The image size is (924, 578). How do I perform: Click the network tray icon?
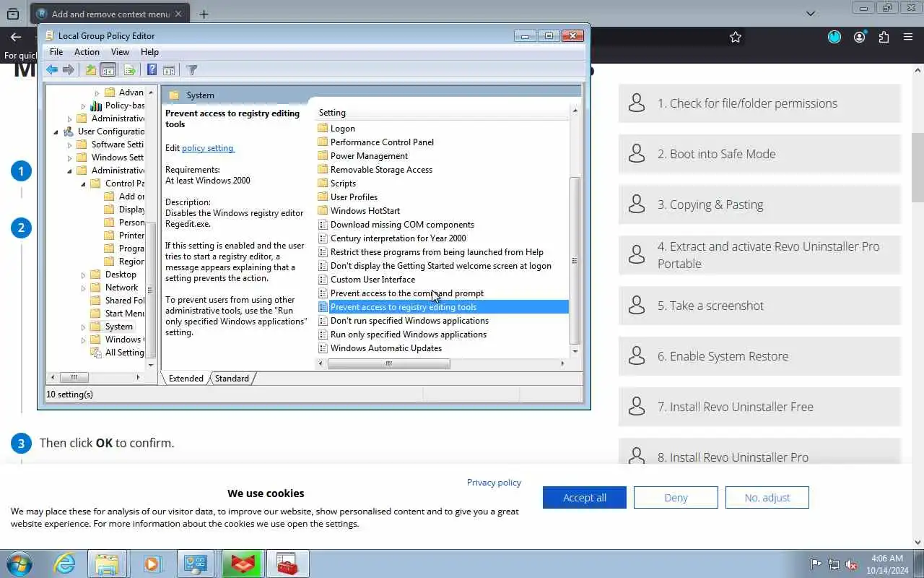[x=834, y=564]
